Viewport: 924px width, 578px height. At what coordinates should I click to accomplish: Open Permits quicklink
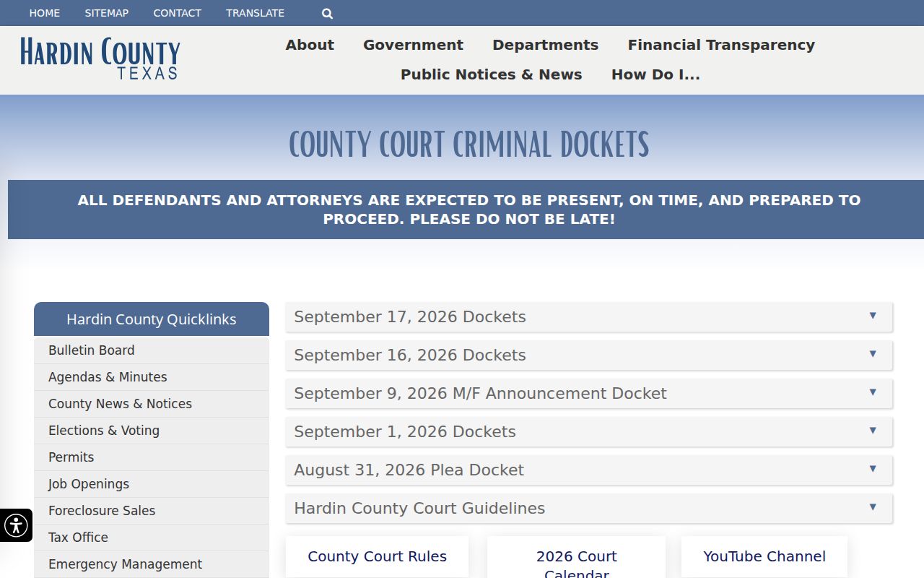(x=152, y=457)
